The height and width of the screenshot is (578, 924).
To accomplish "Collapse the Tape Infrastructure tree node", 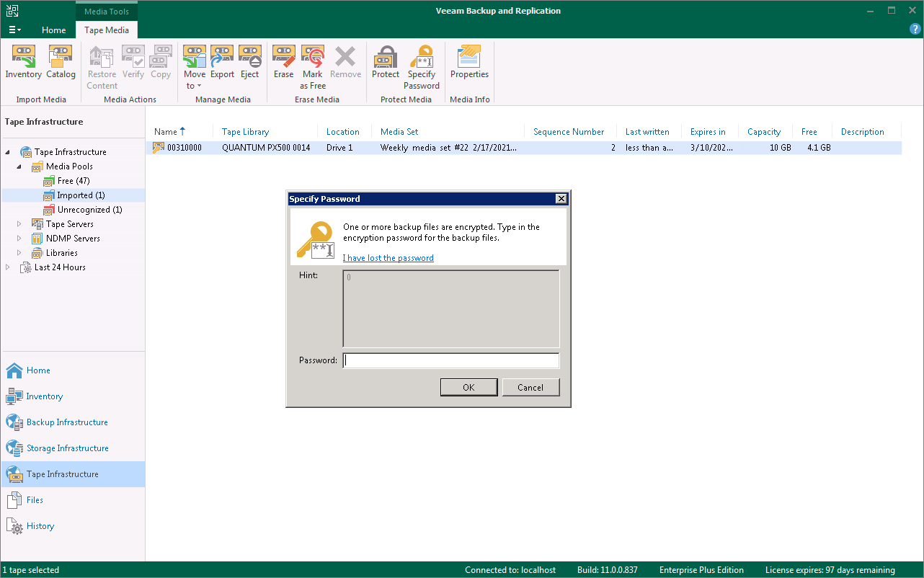I will click(8, 152).
